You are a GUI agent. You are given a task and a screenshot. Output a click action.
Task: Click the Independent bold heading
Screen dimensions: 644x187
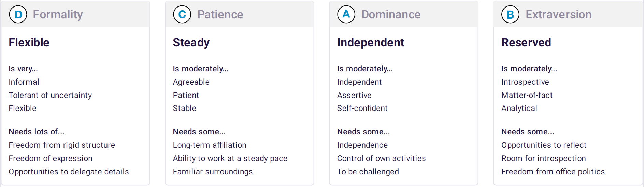(x=371, y=42)
